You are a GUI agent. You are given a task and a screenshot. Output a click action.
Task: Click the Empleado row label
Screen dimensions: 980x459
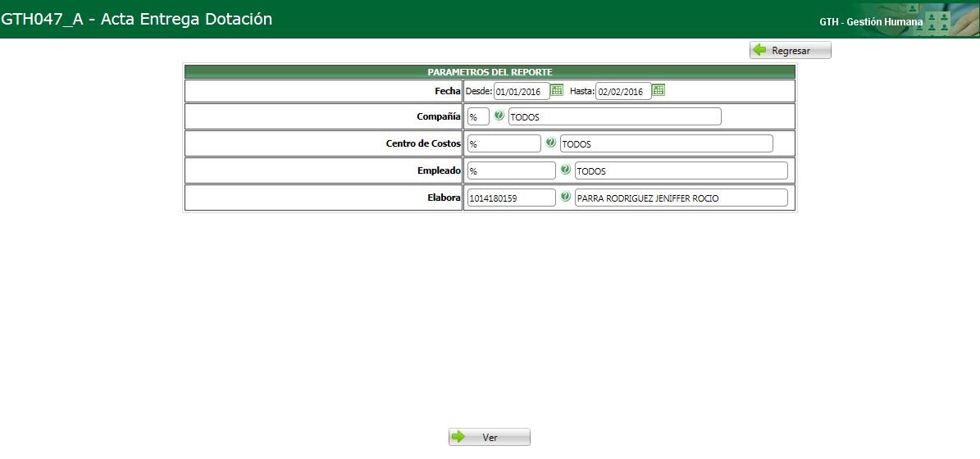(440, 170)
